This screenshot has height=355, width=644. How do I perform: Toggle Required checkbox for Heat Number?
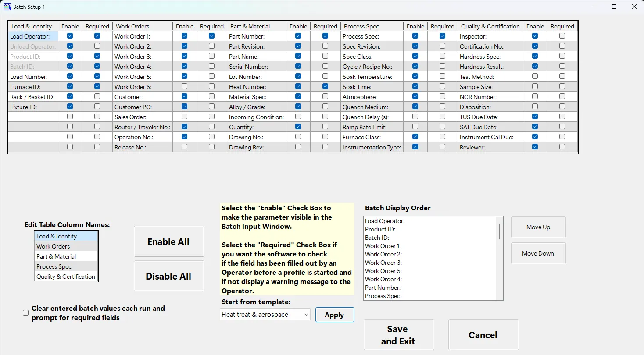(x=325, y=86)
